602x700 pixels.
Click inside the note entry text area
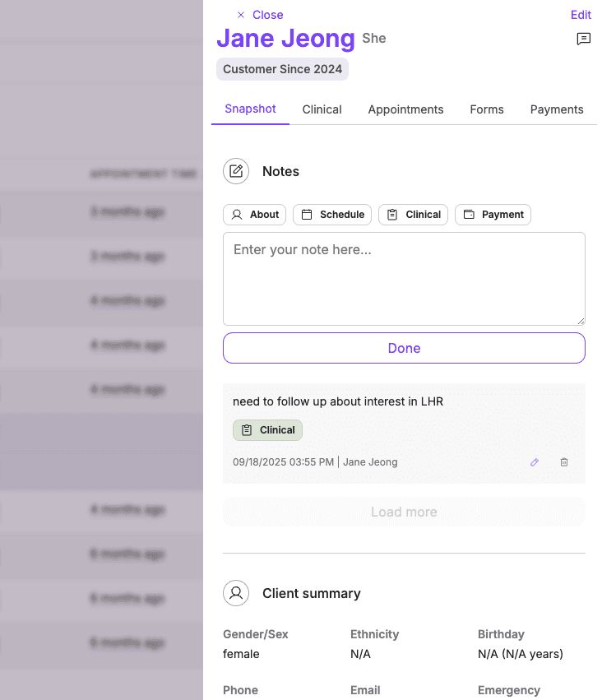coord(404,278)
